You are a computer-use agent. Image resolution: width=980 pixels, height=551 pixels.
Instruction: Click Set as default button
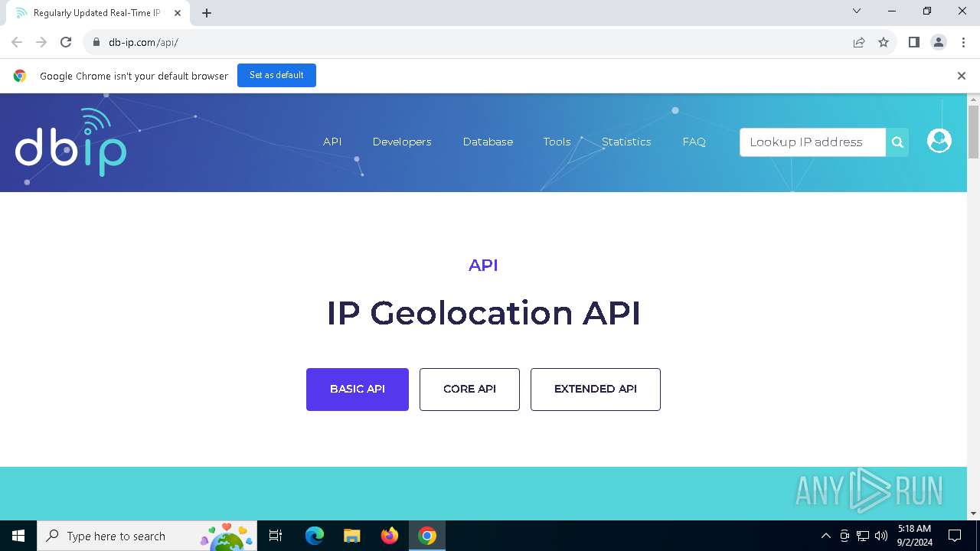point(276,76)
